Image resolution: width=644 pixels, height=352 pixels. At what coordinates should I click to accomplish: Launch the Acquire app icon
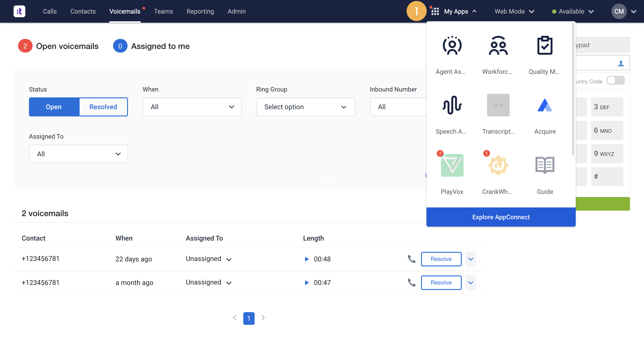(545, 105)
